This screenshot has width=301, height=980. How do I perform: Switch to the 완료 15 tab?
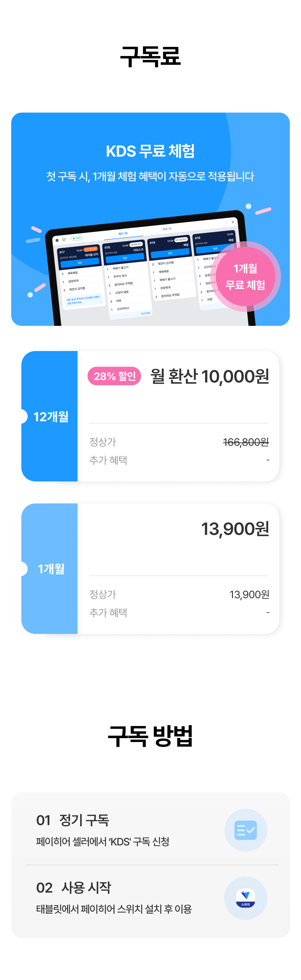pos(167,229)
